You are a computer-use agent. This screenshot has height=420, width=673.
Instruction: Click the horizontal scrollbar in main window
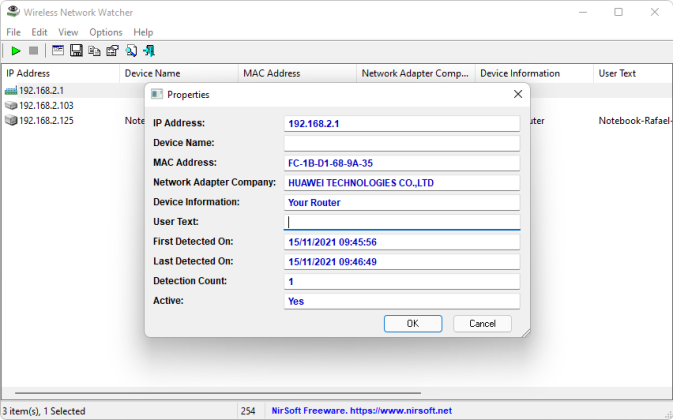tap(218, 393)
